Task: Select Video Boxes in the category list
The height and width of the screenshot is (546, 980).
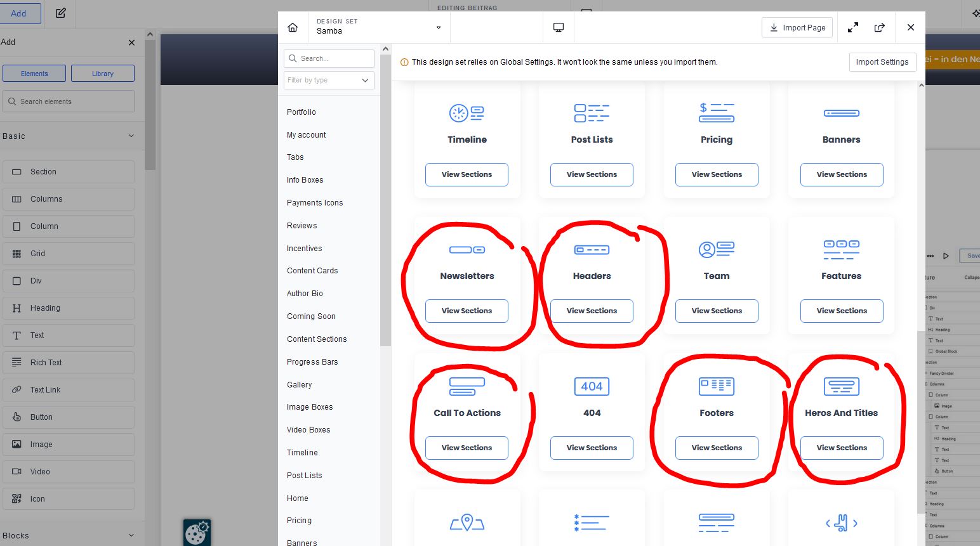Action: (x=308, y=430)
